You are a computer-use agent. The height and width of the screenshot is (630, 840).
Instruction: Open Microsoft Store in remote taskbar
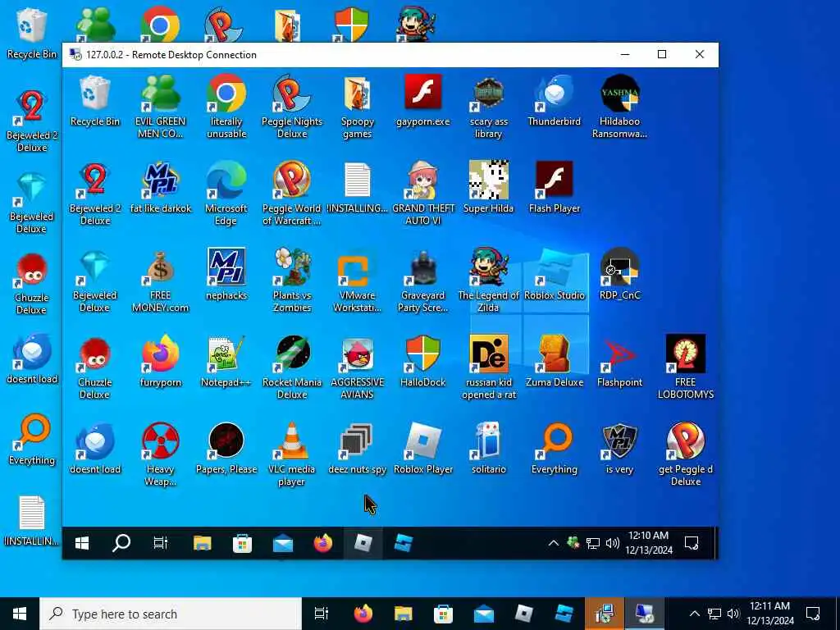pos(242,543)
